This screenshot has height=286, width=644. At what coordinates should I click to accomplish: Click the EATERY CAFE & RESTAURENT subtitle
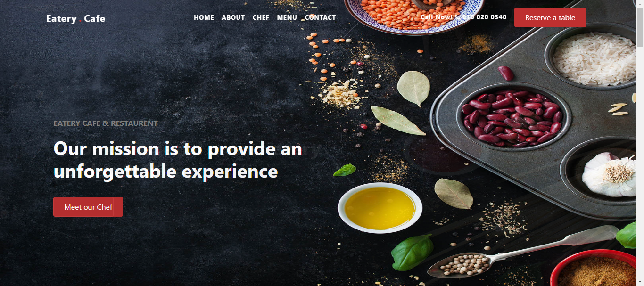click(x=106, y=123)
